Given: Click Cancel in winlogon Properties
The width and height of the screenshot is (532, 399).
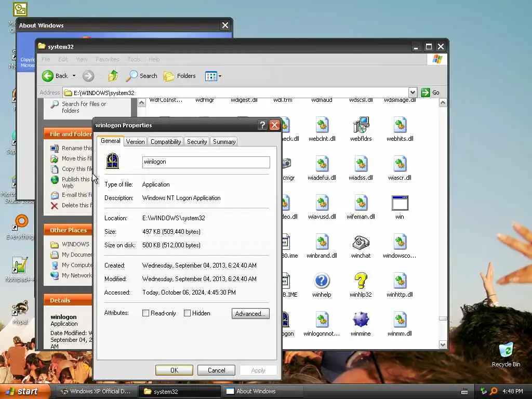Looking at the screenshot, I should pos(216,370).
